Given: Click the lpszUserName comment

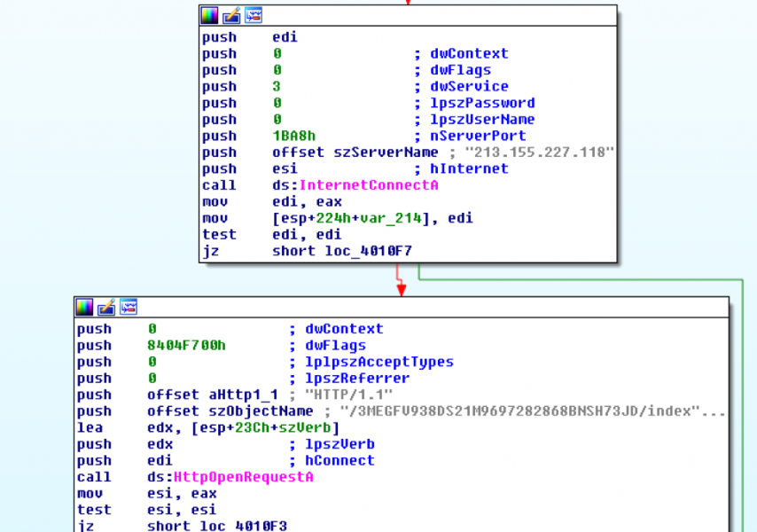Looking at the screenshot, I should click(482, 119).
